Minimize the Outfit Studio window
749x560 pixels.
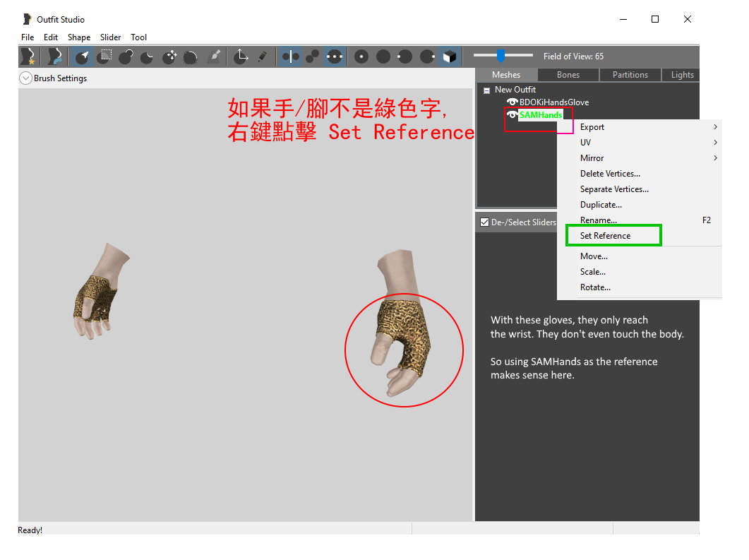coord(623,19)
